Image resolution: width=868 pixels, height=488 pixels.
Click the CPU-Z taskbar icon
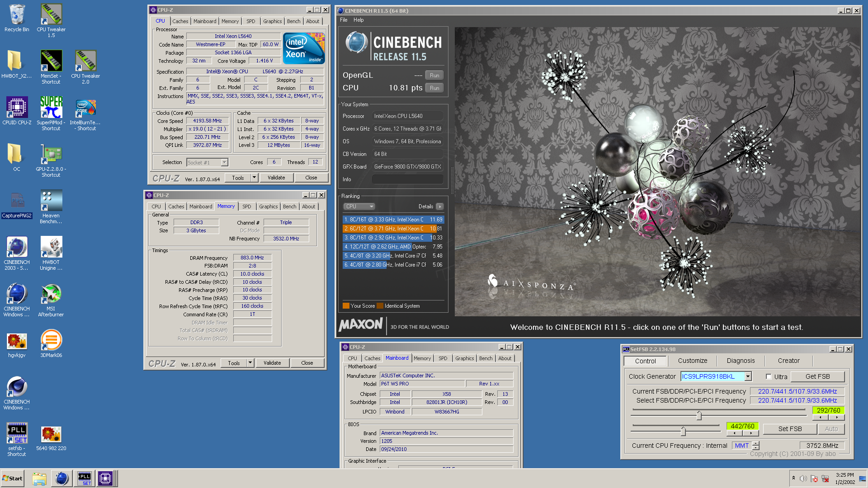[x=105, y=479]
